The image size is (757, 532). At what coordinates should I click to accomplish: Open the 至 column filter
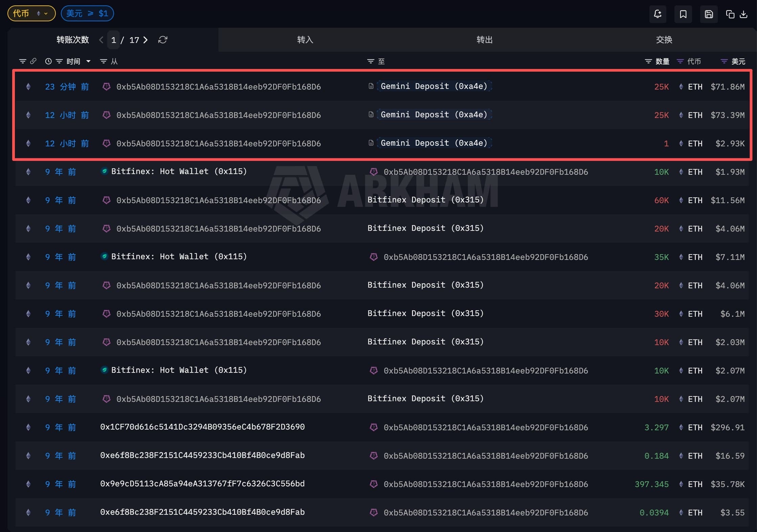click(x=371, y=61)
